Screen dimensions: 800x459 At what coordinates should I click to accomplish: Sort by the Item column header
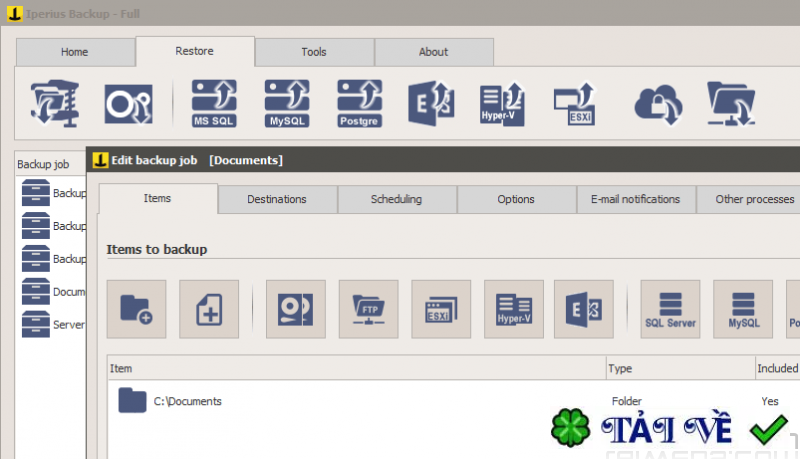[357, 368]
